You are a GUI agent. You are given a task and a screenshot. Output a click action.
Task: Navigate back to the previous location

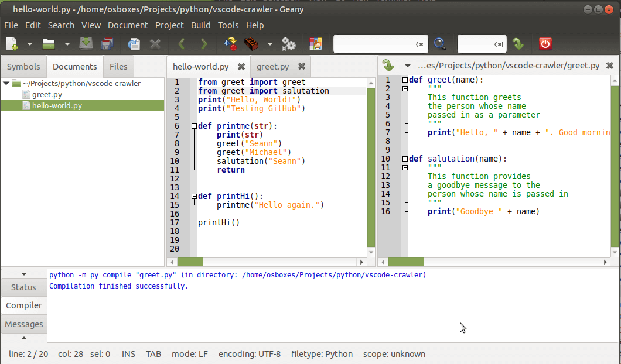(181, 44)
